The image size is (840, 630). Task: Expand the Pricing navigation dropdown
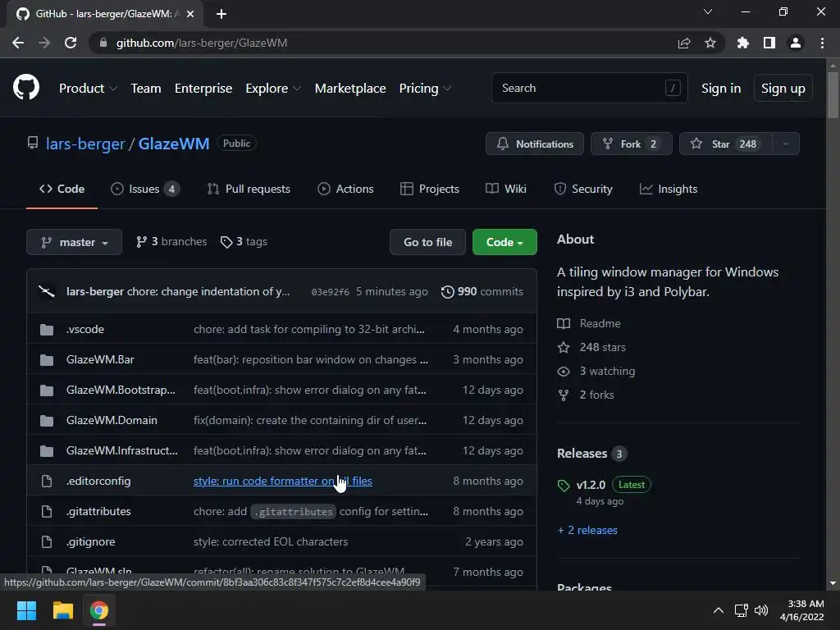pos(426,89)
